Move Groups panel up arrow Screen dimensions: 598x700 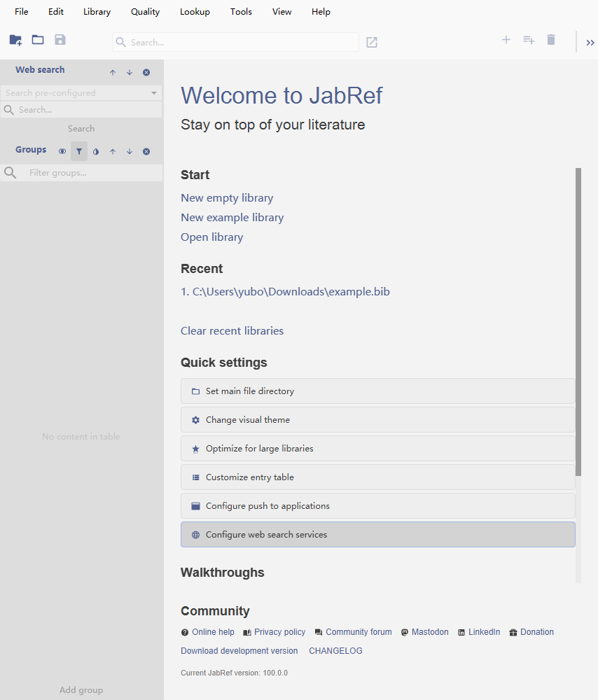[113, 151]
